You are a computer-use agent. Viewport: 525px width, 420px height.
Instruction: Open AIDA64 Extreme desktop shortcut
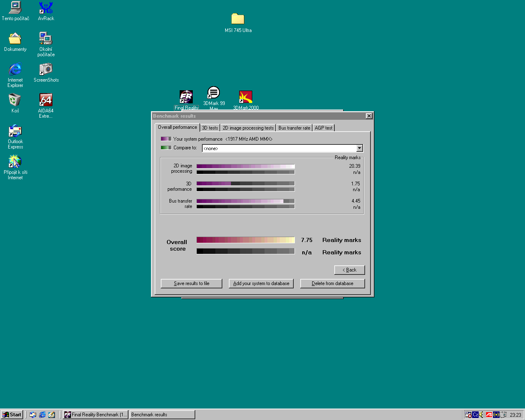point(46,100)
